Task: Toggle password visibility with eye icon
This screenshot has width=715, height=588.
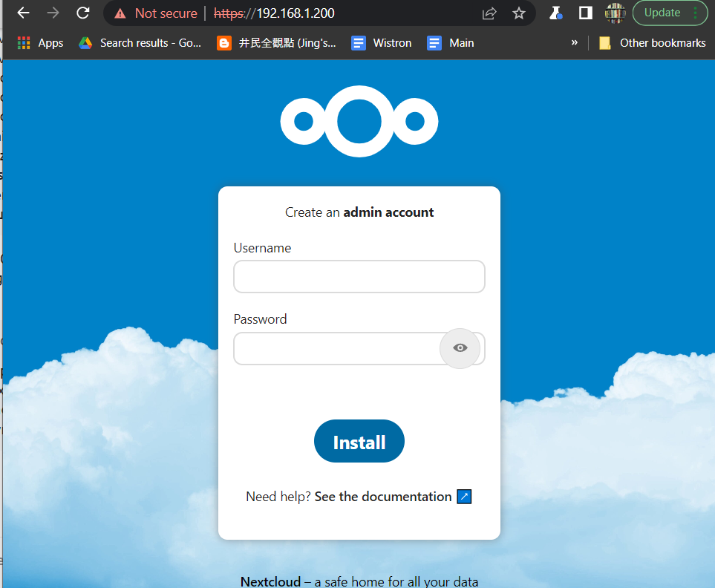Action: 460,348
